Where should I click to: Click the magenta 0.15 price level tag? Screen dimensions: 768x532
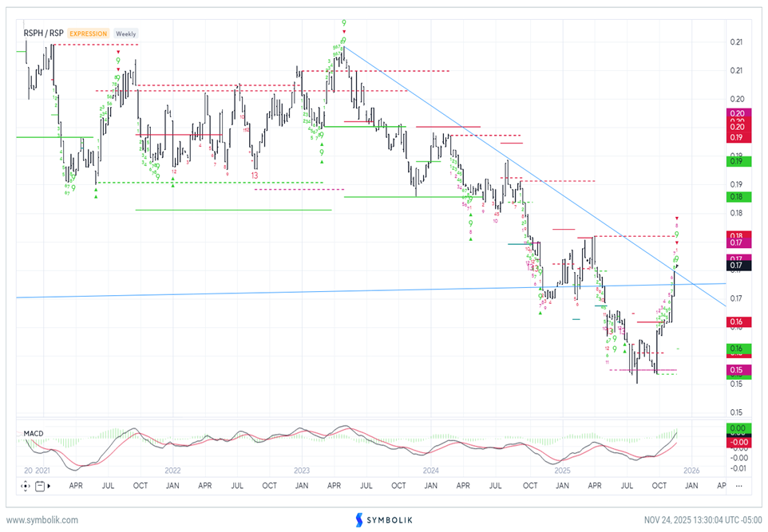[736, 369]
